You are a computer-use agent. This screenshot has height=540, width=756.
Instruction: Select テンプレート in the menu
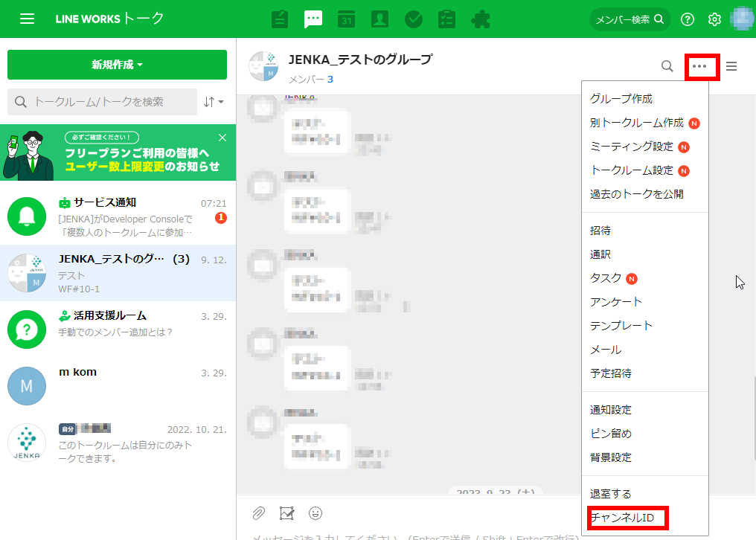tap(645, 326)
